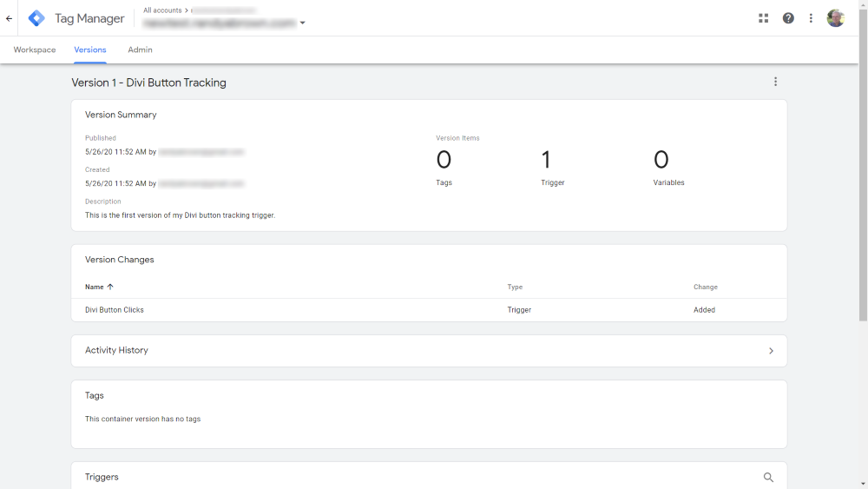868x489 pixels.
Task: Select the Versions tab
Action: click(x=90, y=50)
